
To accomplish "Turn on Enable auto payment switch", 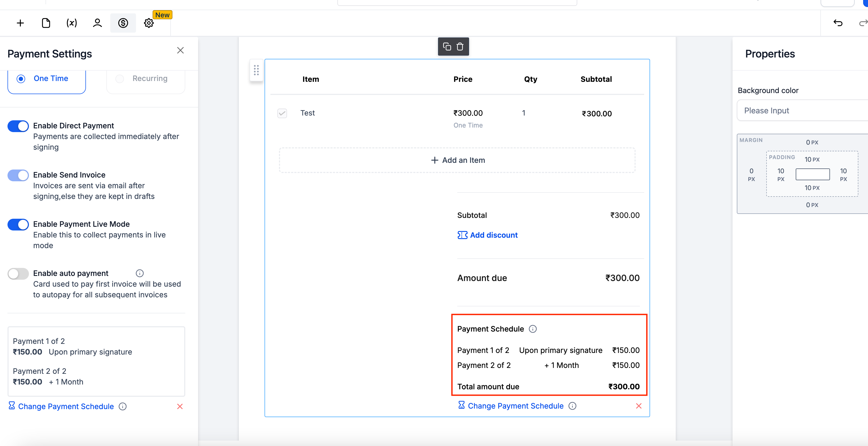I will coord(18,274).
